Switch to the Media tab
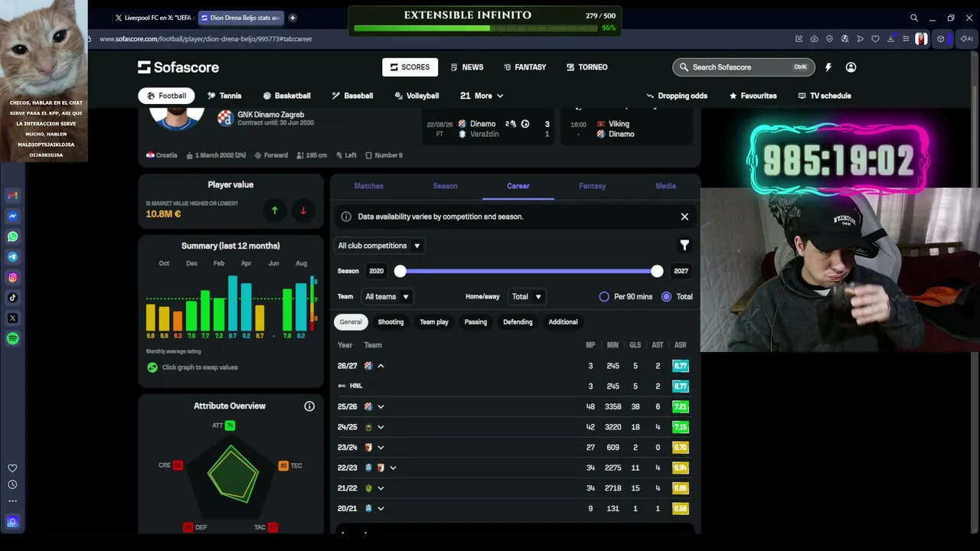 665,186
